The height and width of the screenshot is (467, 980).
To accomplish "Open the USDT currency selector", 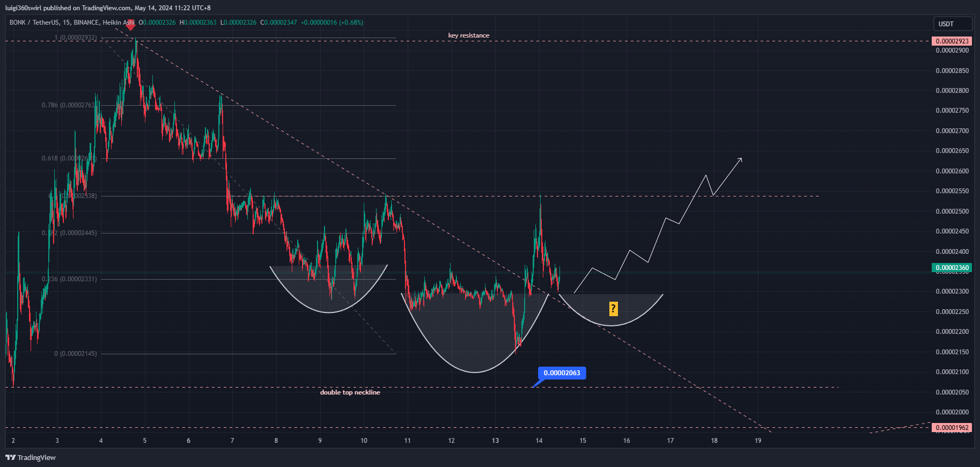I will point(953,24).
